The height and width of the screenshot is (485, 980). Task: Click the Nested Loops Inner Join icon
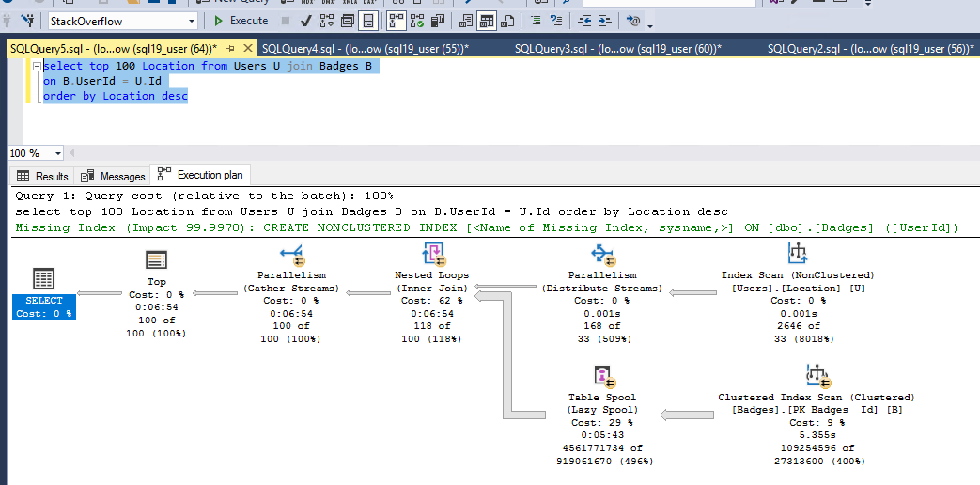pyautogui.click(x=432, y=255)
